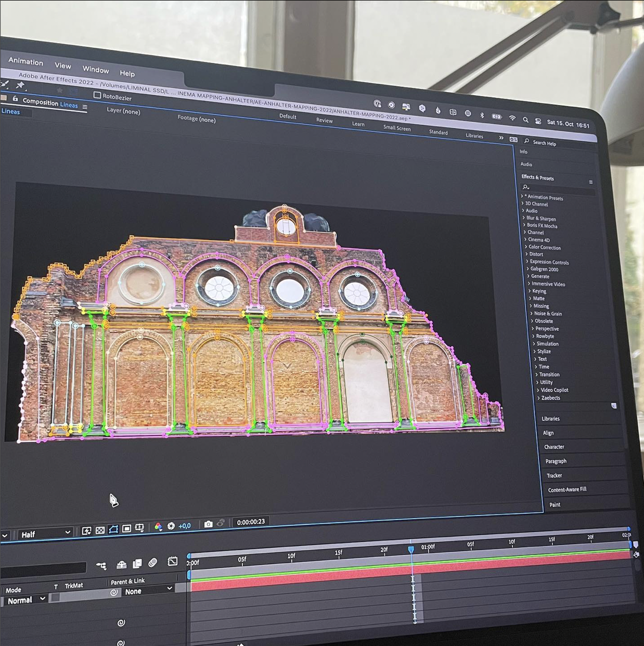Toggle Mask and Shape Path Visibility

coord(113,529)
